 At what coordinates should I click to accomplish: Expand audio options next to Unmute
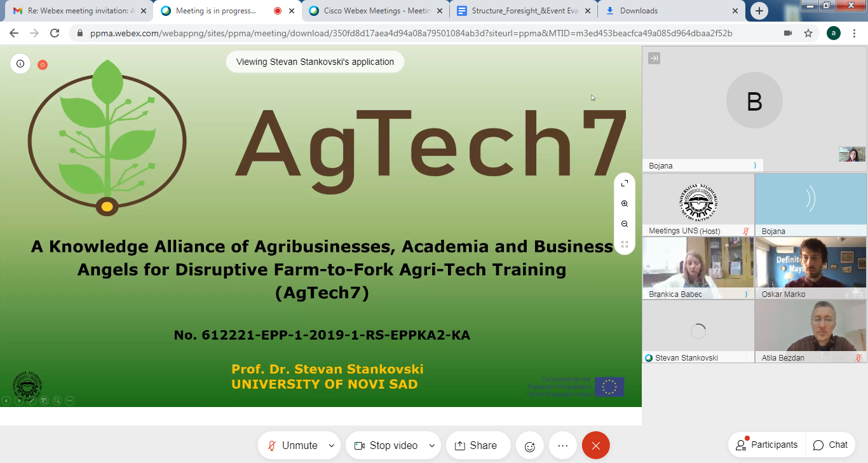[x=331, y=446]
